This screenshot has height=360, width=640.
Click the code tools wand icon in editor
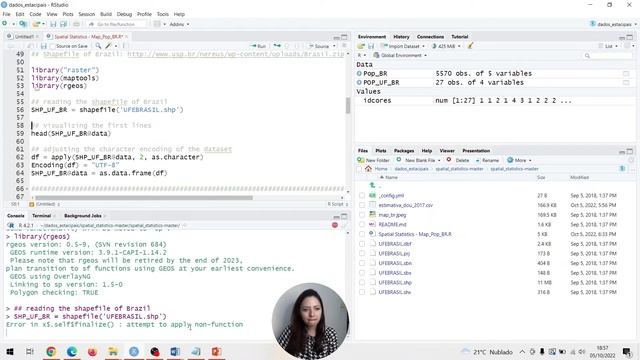click(109, 46)
